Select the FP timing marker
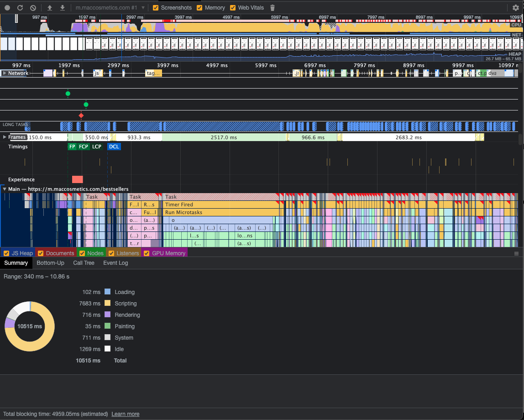 (x=72, y=147)
